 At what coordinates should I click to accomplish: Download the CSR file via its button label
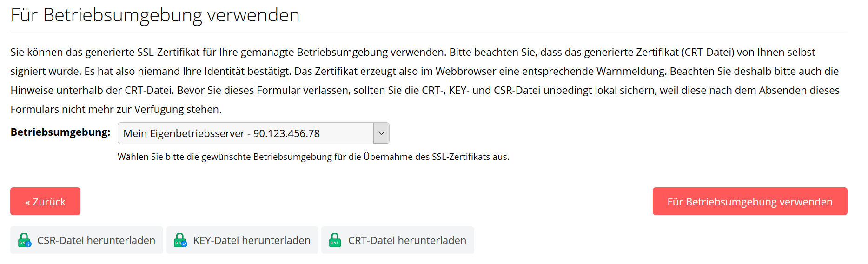click(x=96, y=240)
